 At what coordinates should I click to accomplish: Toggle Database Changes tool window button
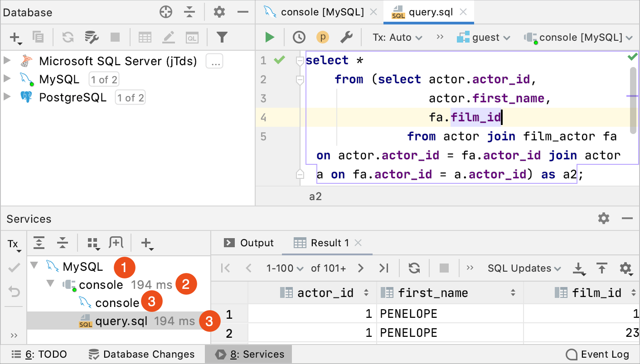click(x=141, y=354)
